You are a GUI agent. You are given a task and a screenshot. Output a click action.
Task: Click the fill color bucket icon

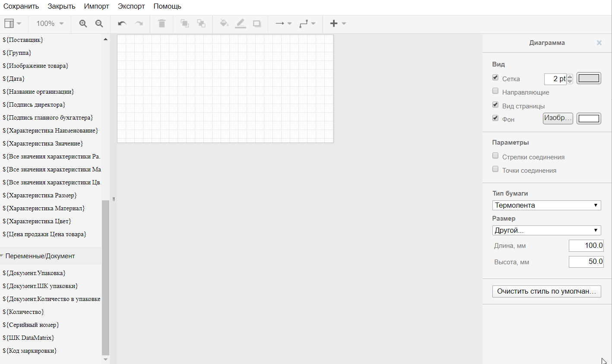pos(224,23)
